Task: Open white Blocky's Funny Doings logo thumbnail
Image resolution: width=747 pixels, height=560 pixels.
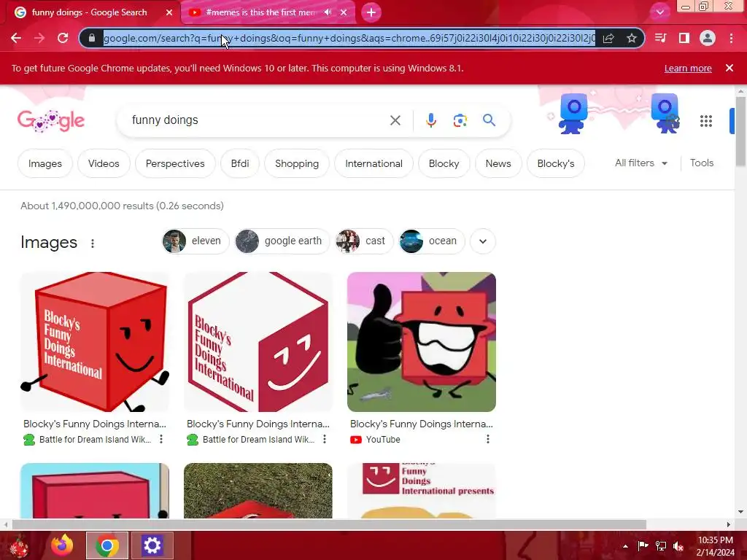Action: [x=258, y=342]
